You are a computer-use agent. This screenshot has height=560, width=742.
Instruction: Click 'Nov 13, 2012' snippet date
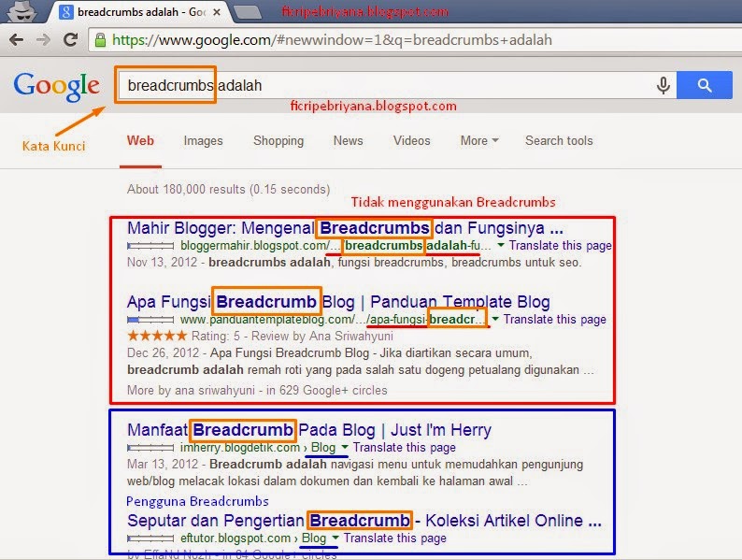tap(162, 263)
